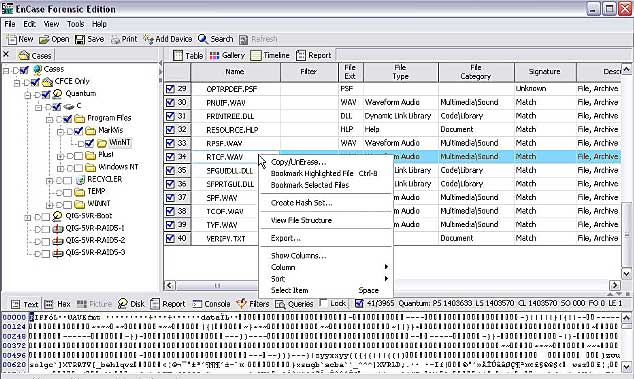The width and height of the screenshot is (634, 379).
Task: Check the TEMP folder checkbox
Action: [x=68, y=193]
